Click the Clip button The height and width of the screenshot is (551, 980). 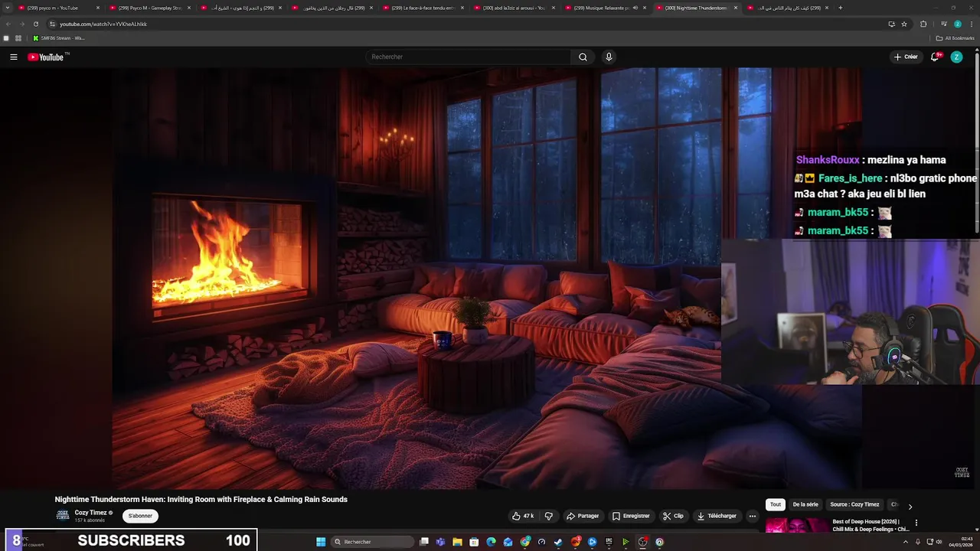pos(673,516)
